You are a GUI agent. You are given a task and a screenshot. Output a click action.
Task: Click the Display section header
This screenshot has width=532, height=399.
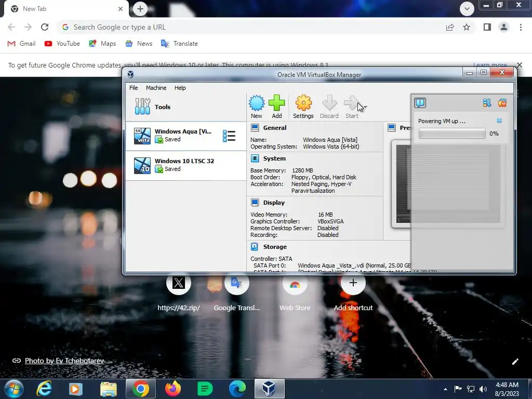point(274,203)
